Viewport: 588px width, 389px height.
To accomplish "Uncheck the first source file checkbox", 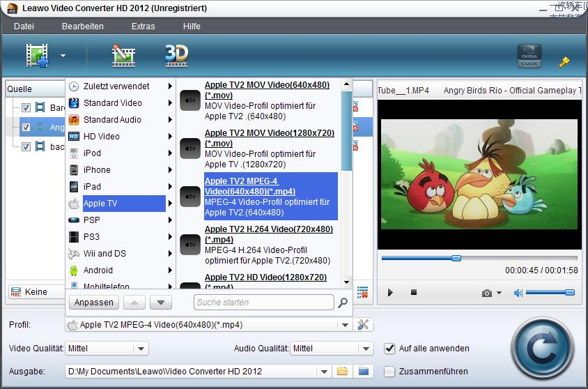I will (x=26, y=107).
